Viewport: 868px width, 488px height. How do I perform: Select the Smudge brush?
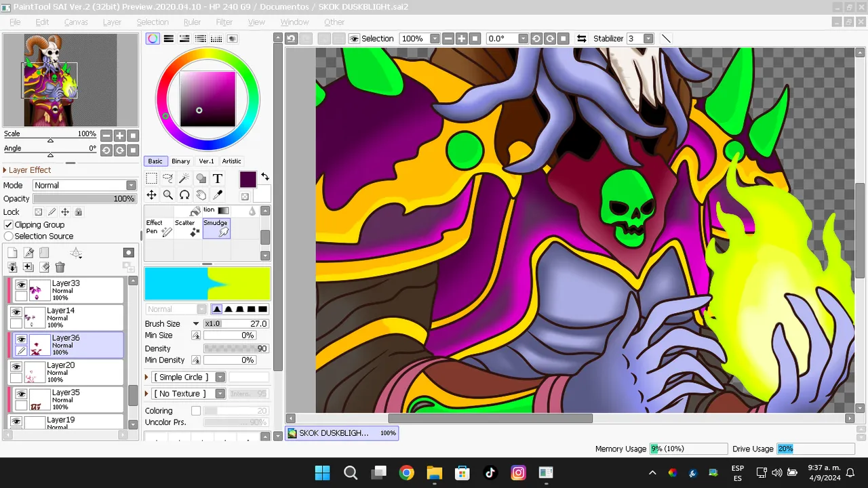pyautogui.click(x=216, y=228)
